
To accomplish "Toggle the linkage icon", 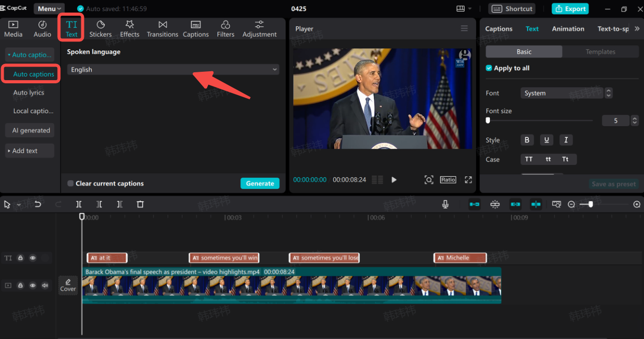I will tap(516, 204).
